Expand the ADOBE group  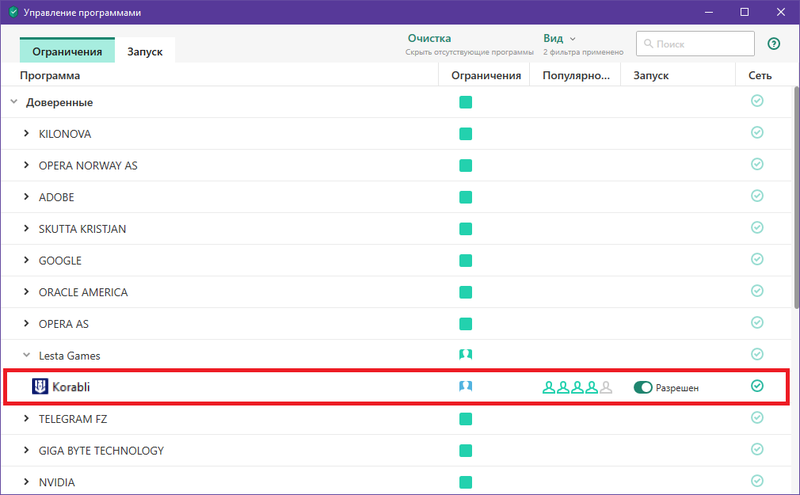click(26, 196)
